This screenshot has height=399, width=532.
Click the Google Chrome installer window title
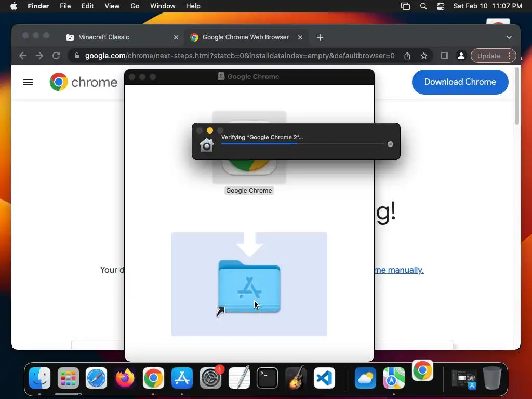253,77
